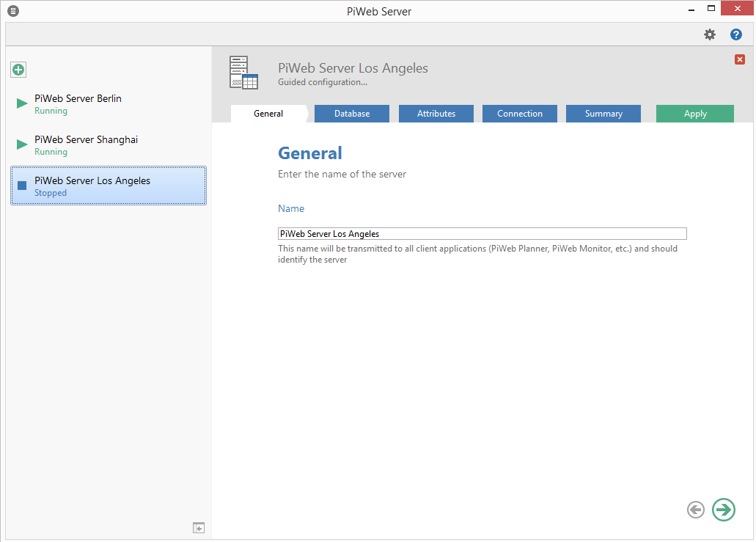The height and width of the screenshot is (542, 756).
Task: Click the Stopped status text
Action: point(51,193)
